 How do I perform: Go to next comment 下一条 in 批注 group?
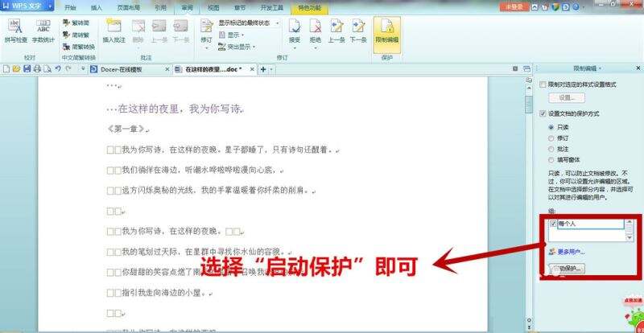[180, 31]
